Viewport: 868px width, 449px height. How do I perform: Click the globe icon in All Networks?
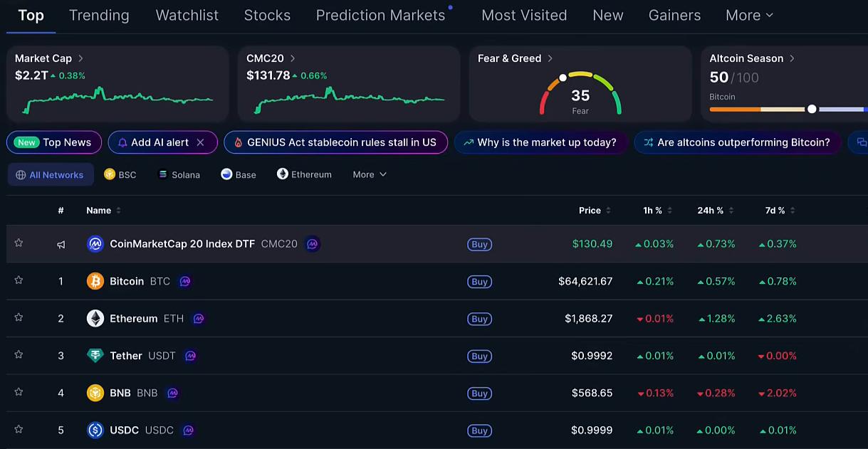[21, 174]
